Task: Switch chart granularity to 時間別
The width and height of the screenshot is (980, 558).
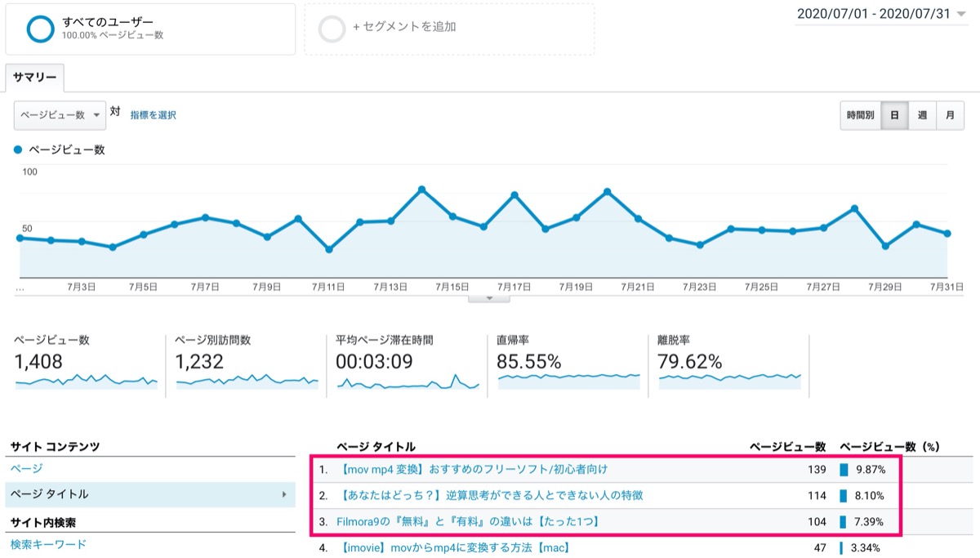Action: (x=861, y=115)
